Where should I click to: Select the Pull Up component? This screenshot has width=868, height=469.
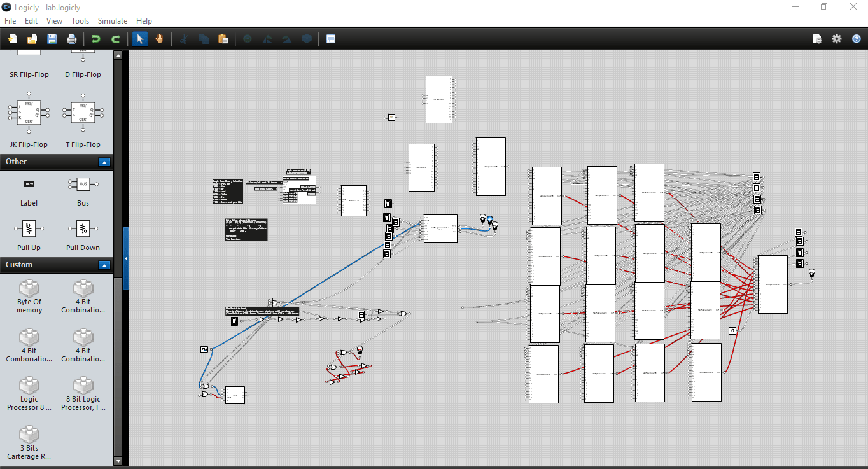point(29,229)
